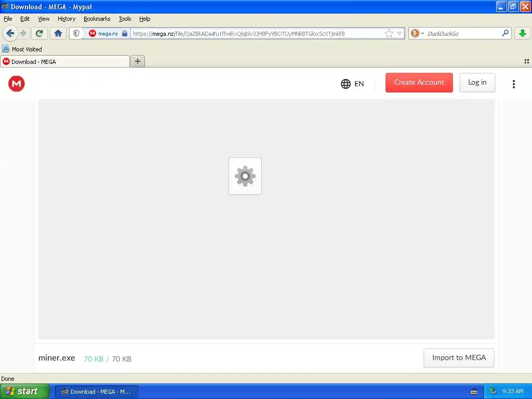Click the 9:33 AM clock
The image size is (532, 399).
tap(513, 391)
